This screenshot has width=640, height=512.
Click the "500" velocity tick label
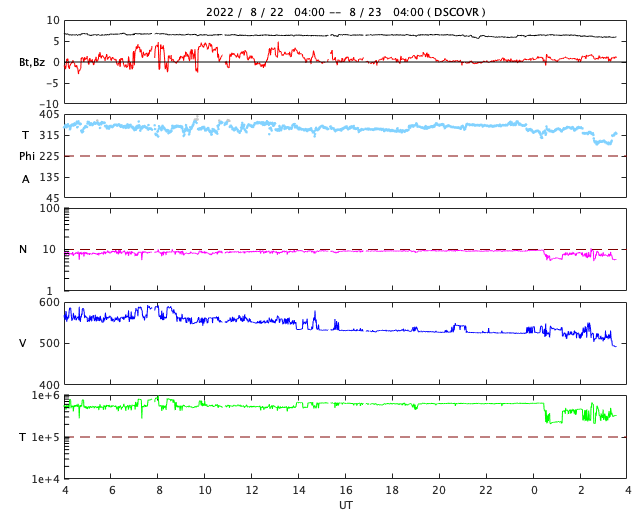[x=49, y=343]
